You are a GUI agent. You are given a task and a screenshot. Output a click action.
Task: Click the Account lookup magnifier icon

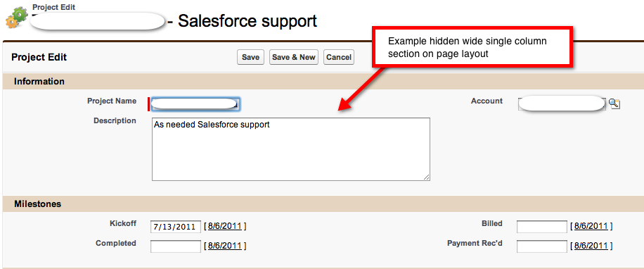tap(614, 104)
